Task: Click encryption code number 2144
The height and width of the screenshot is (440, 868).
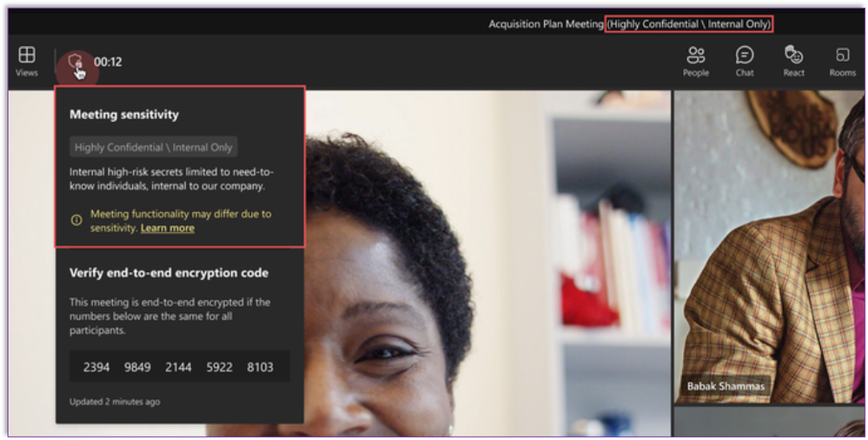Action: [x=178, y=367]
